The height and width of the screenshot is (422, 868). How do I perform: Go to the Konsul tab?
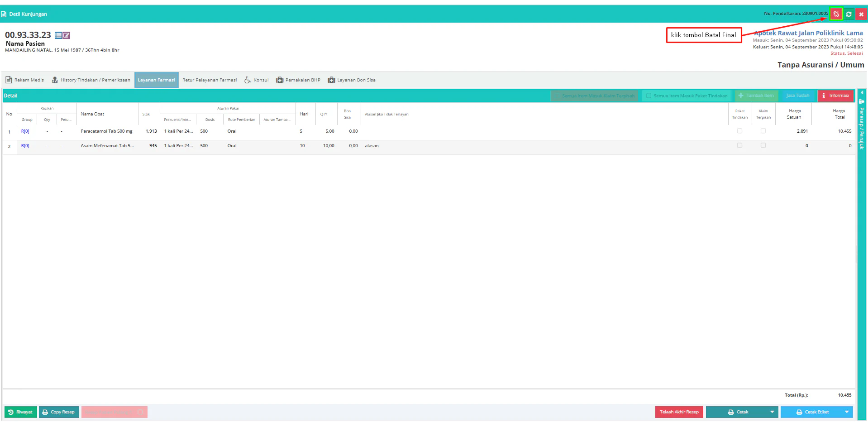point(257,80)
